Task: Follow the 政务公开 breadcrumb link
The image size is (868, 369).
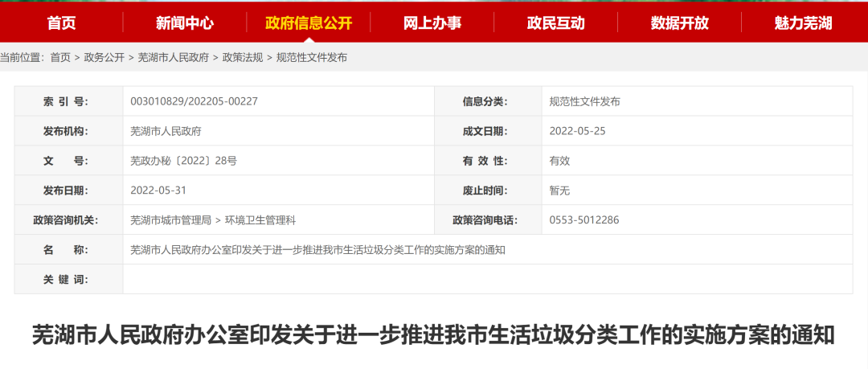Action: coord(104,57)
